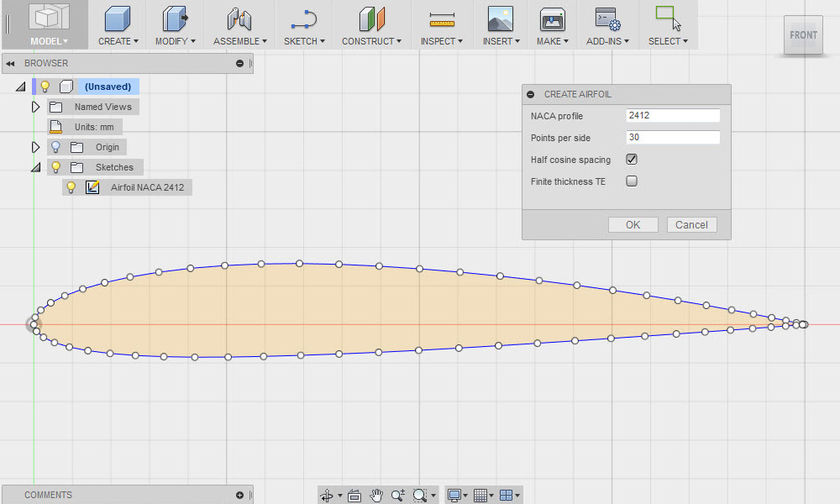Open the Zoom window dropdown arrow
Image resolution: width=840 pixels, height=504 pixels.
[x=433, y=496]
